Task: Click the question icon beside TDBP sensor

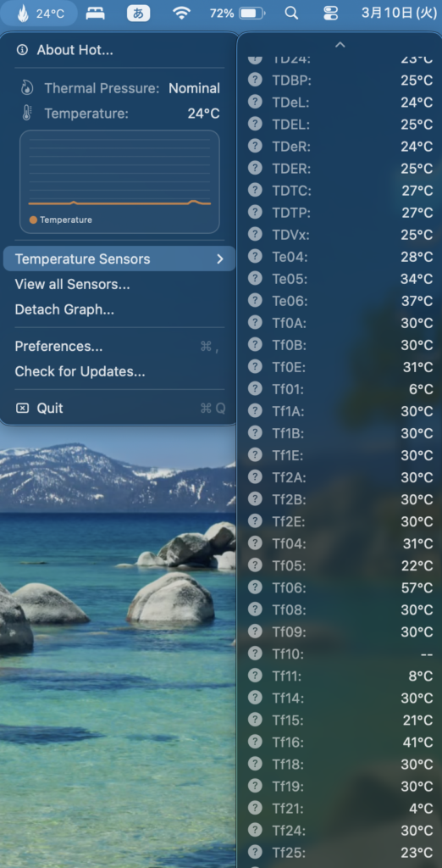Action: click(x=255, y=80)
